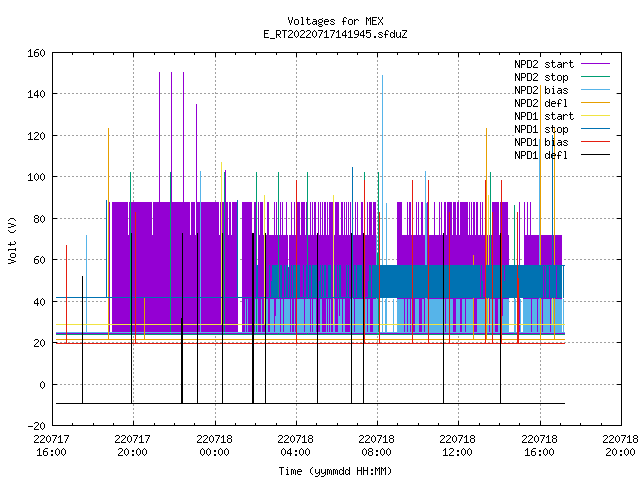Click the NPD1 start legend label
Image resolution: width=640 pixels, height=480 pixels.
pyautogui.click(x=544, y=116)
